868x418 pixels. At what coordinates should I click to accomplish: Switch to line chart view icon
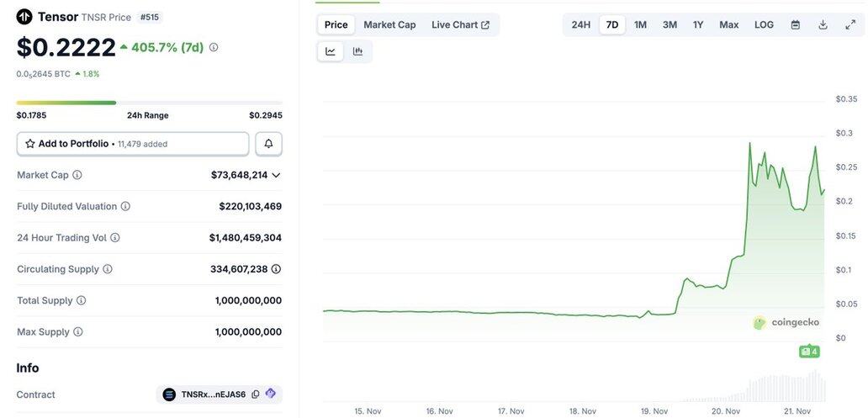tap(331, 51)
